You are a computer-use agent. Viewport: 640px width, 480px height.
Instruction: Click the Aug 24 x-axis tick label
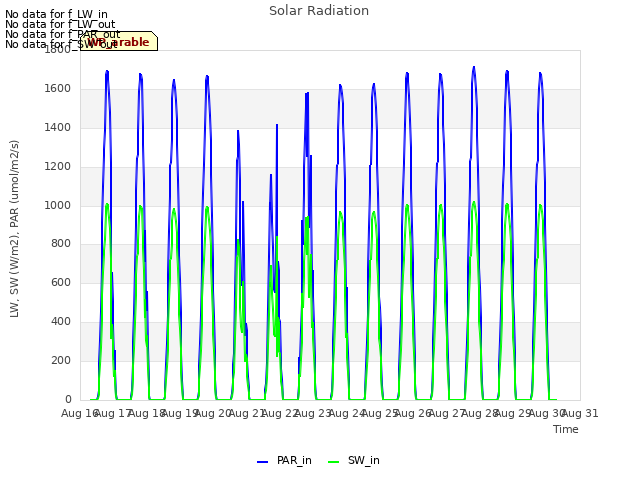[347, 413]
